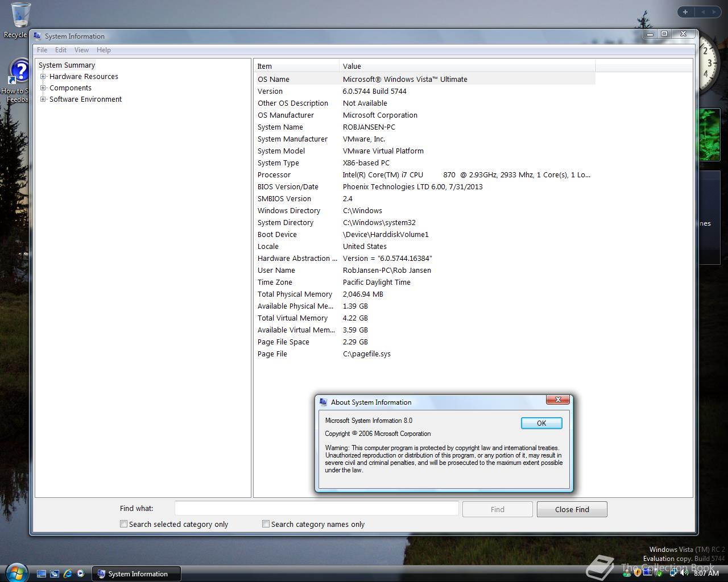Click OK in About System Information
This screenshot has width=728, height=582.
tap(541, 423)
